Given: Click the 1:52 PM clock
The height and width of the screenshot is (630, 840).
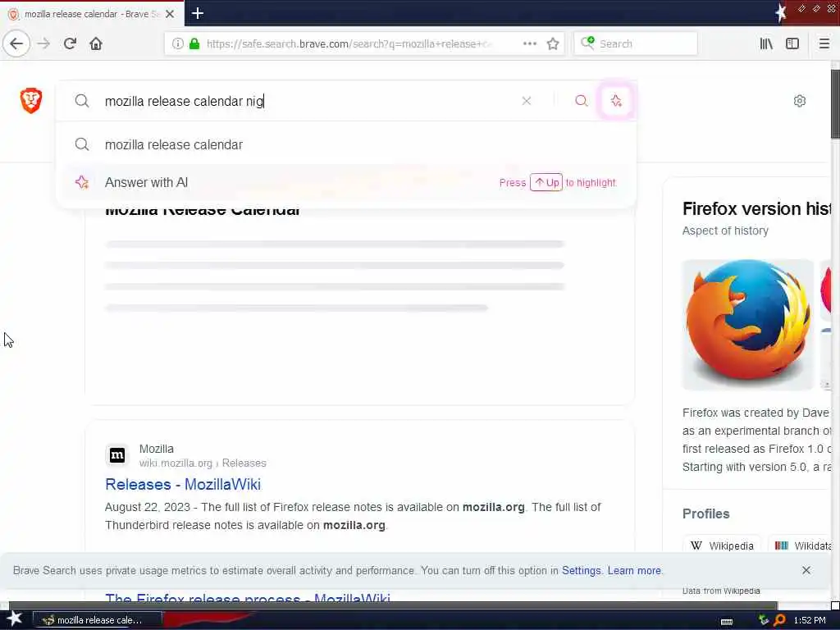Looking at the screenshot, I should (x=810, y=620).
